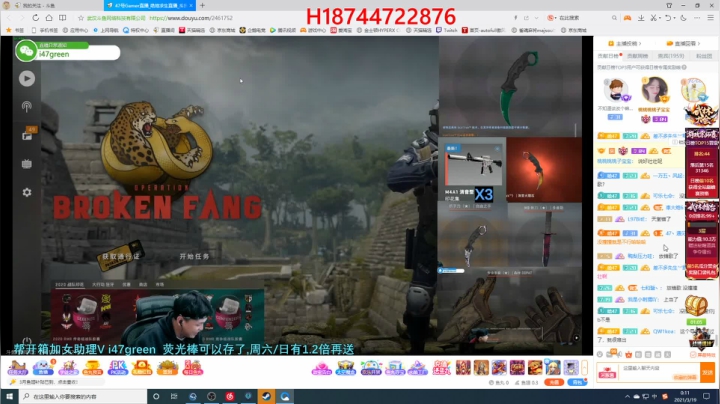The height and width of the screenshot is (404, 720).
Task: Switch to the 贵宾(1959) tab
Action: click(671, 56)
